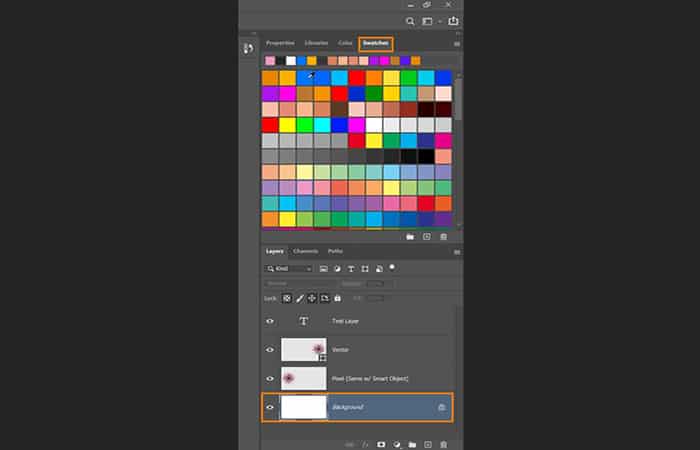Pick the white swatch in recent colors
The image size is (700, 450).
291,61
